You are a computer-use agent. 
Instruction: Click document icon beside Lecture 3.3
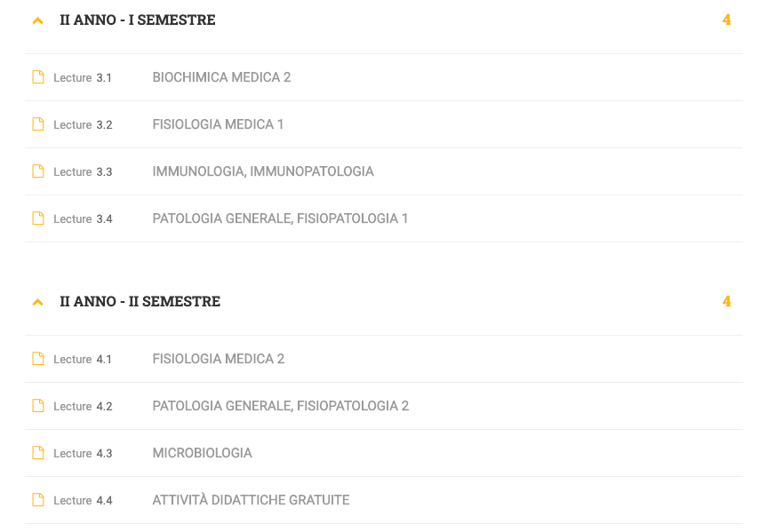(x=38, y=171)
